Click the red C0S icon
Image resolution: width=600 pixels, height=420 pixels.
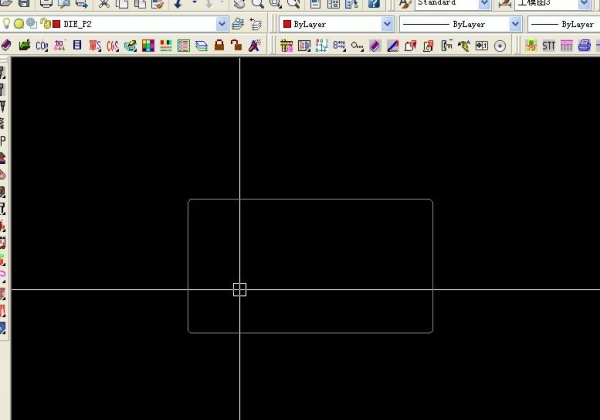(112, 46)
